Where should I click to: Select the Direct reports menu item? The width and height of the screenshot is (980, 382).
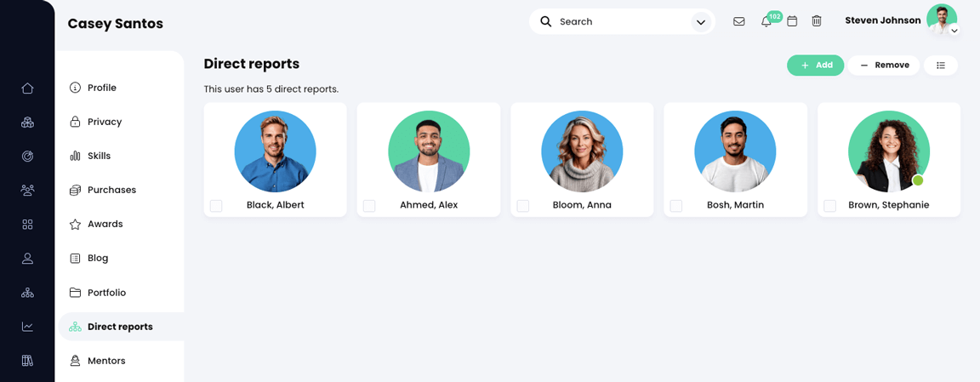[122, 327]
